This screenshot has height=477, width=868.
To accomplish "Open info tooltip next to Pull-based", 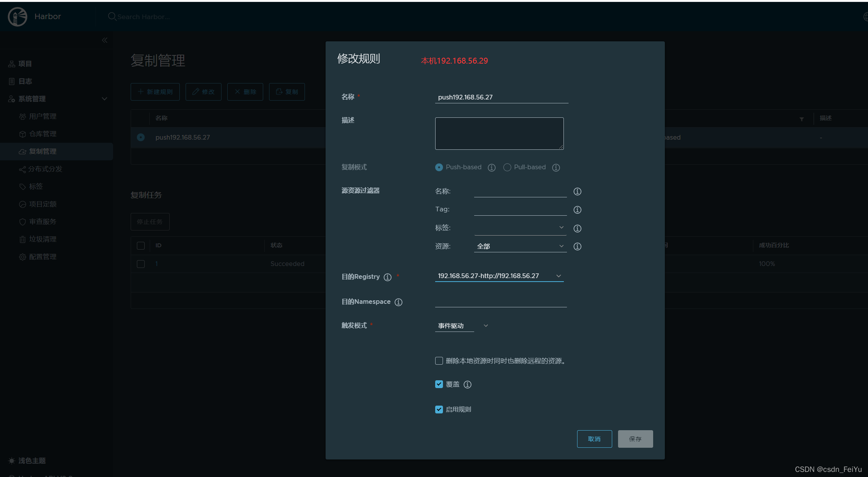I will [x=556, y=167].
